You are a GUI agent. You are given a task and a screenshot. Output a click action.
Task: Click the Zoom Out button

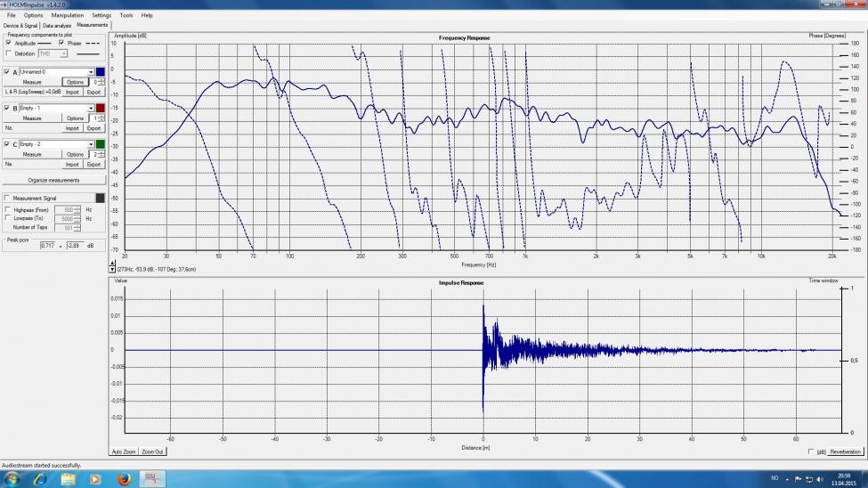[x=152, y=452]
